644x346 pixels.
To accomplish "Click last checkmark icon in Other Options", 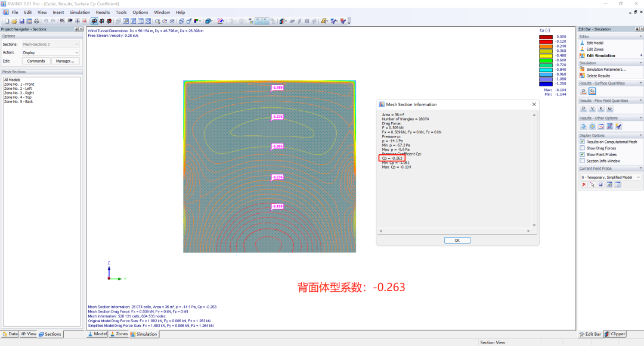I will coord(618,126).
